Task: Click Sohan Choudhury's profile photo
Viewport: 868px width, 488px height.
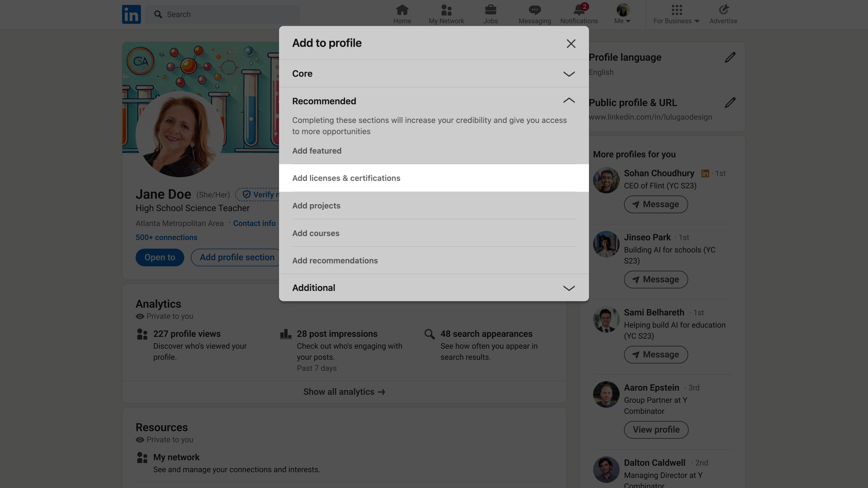Action: (x=606, y=180)
